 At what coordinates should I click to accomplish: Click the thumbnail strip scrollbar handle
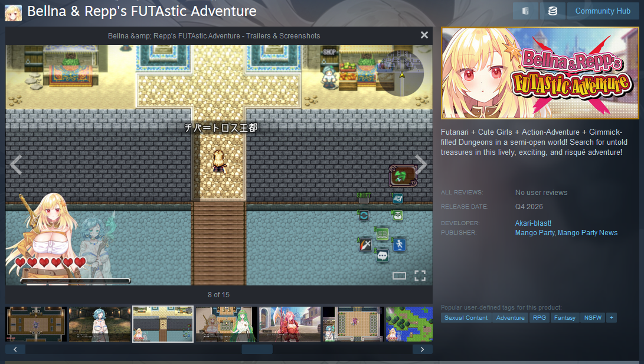click(x=257, y=349)
